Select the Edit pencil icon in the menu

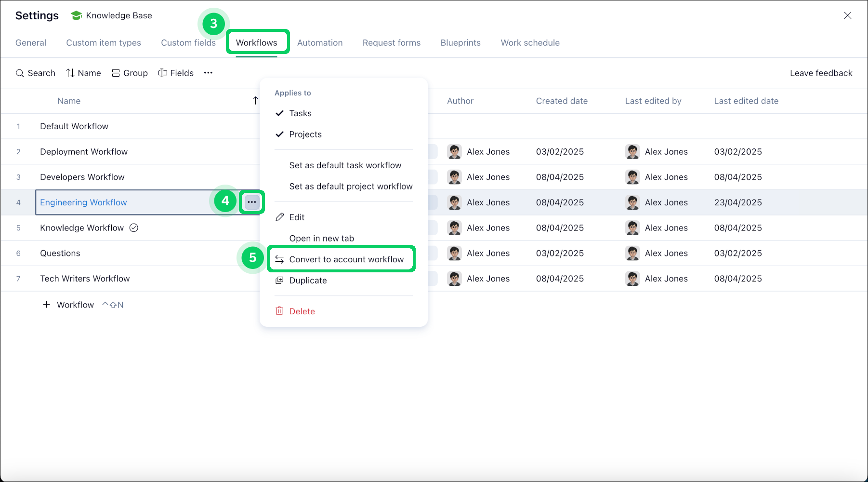tap(279, 217)
